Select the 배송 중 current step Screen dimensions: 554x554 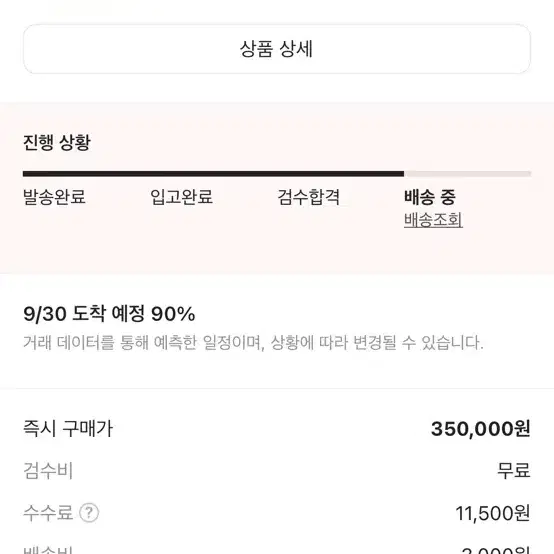coord(430,197)
